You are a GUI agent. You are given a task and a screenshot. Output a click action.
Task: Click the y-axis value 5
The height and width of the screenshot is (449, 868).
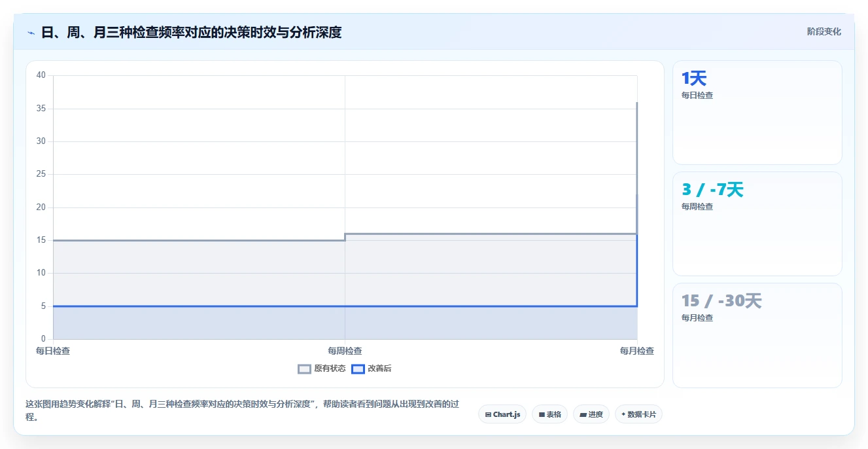pyautogui.click(x=43, y=306)
